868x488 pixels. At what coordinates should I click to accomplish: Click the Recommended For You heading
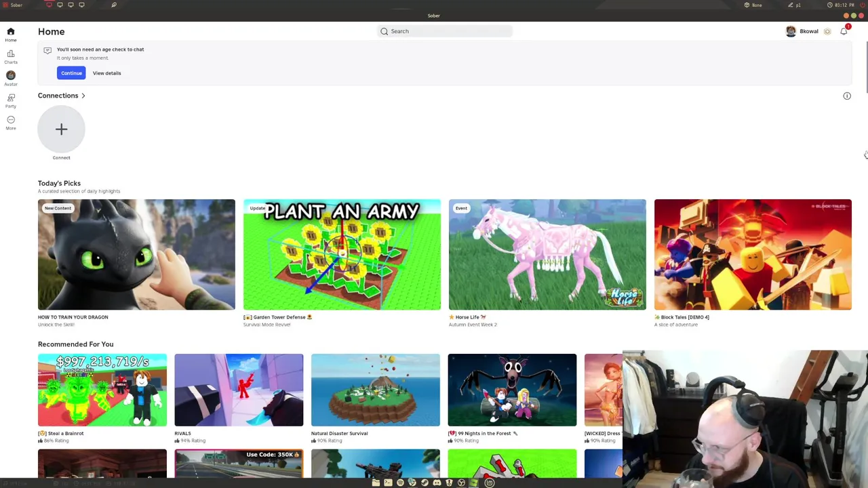pyautogui.click(x=75, y=344)
